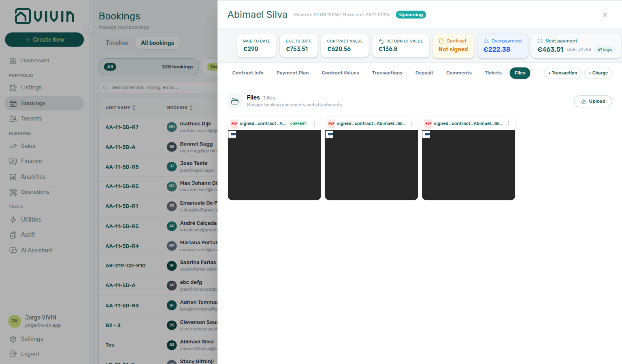Viewport: 622px width, 364px height.
Task: Open Bookings in sidebar
Action: 44,103
